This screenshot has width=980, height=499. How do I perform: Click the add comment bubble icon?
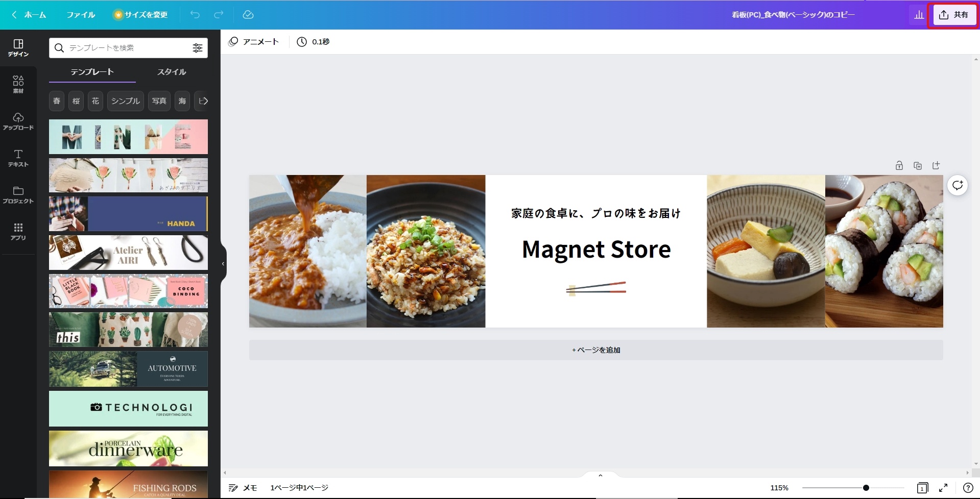958,185
